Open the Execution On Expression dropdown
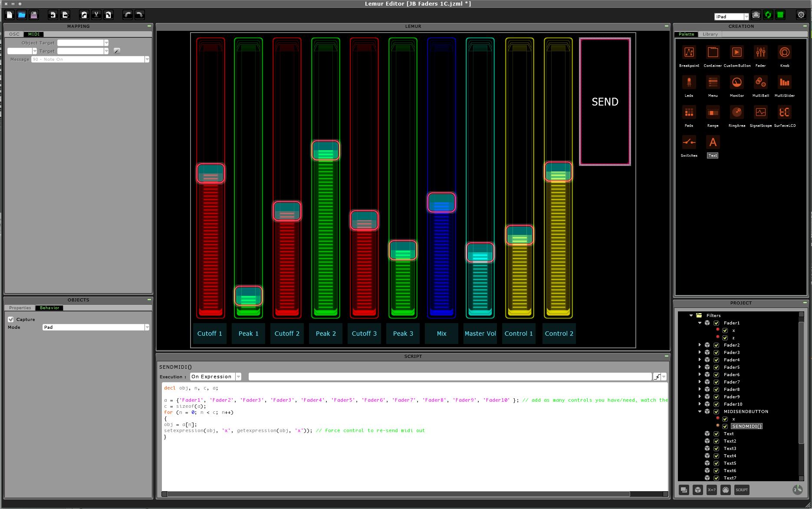 [x=215, y=377]
